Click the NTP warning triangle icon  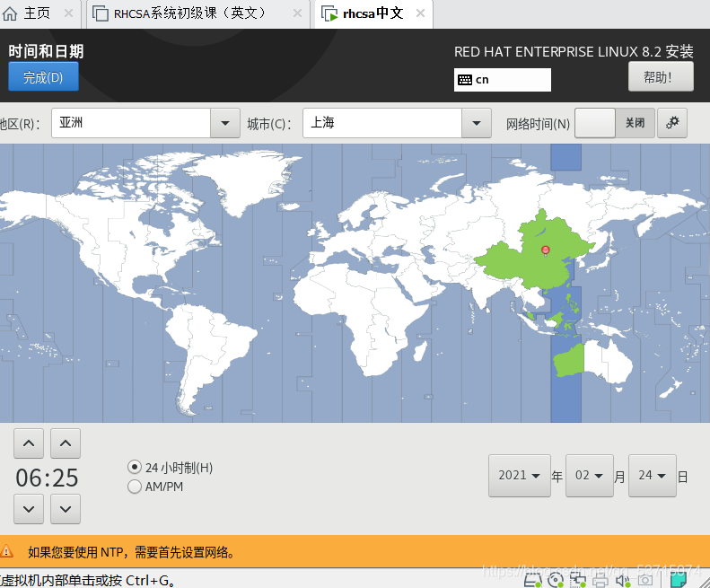(6, 551)
